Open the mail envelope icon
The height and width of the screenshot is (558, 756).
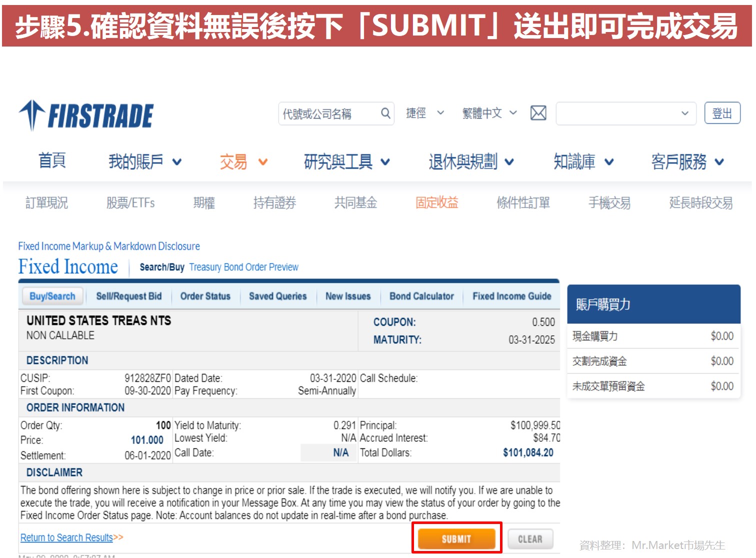pyautogui.click(x=538, y=114)
